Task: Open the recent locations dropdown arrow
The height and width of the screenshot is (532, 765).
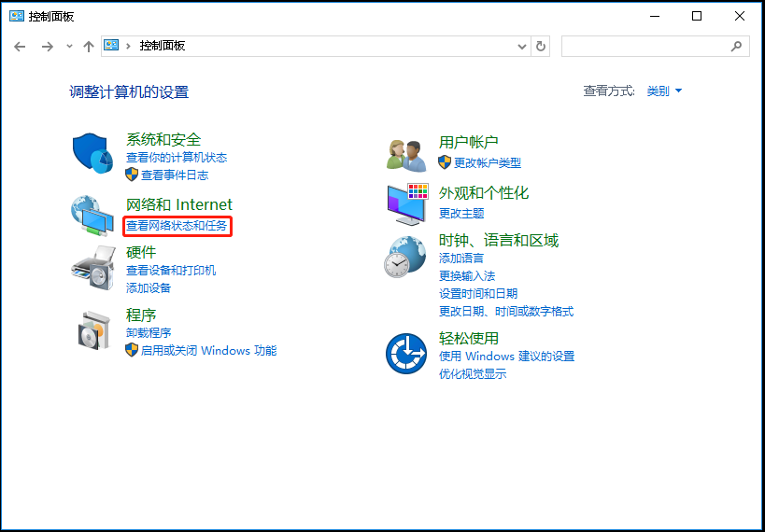Action: (69, 47)
